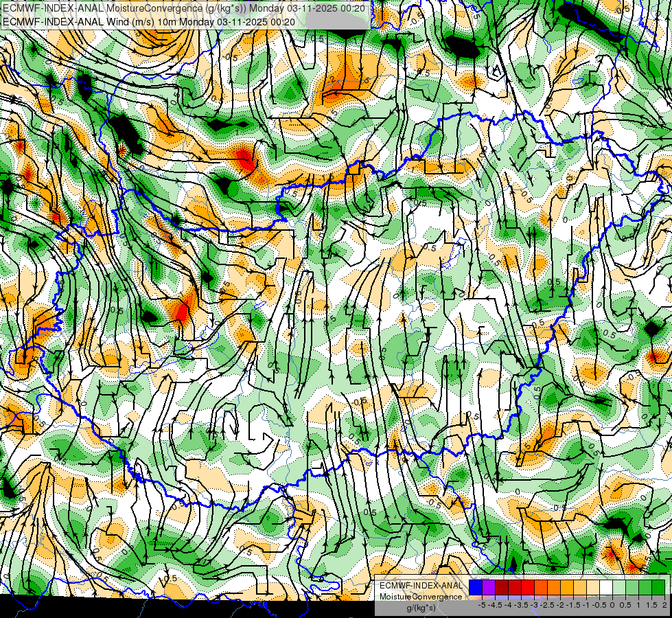Choose the orange swatch between -2.5 and -2
The width and height of the screenshot is (672, 618).
[x=554, y=587]
